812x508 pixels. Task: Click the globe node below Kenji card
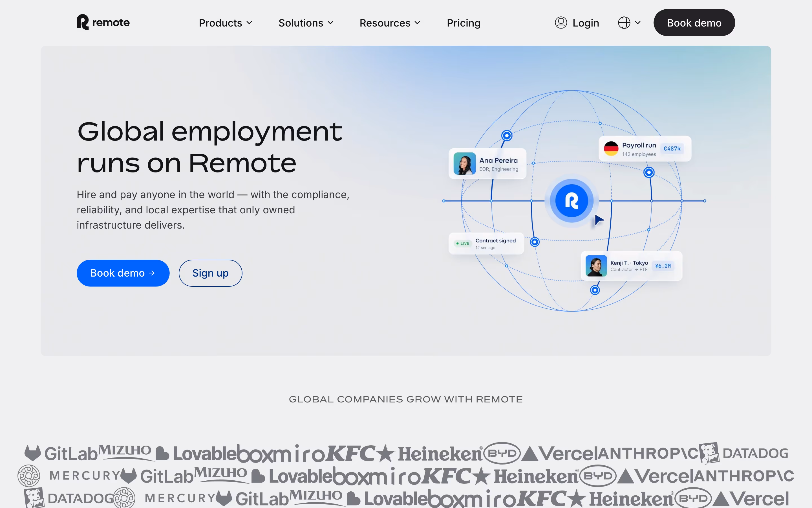coord(595,290)
